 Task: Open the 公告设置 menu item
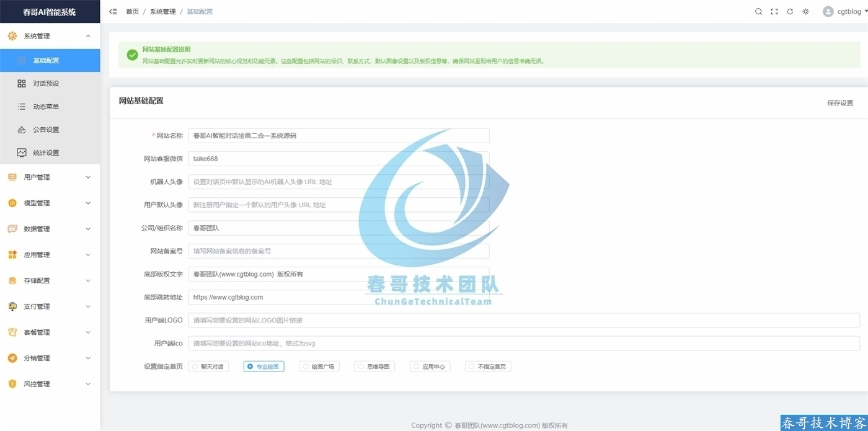(46, 130)
